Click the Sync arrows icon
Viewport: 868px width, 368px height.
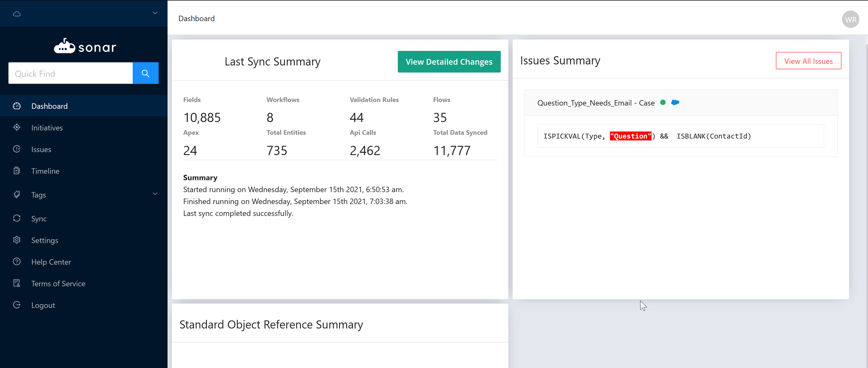(17, 218)
